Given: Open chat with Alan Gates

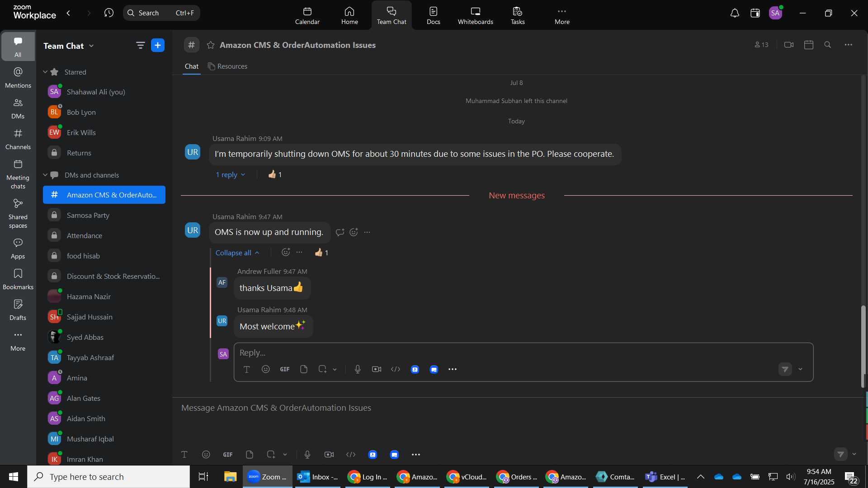Looking at the screenshot, I should pyautogui.click(x=104, y=398).
